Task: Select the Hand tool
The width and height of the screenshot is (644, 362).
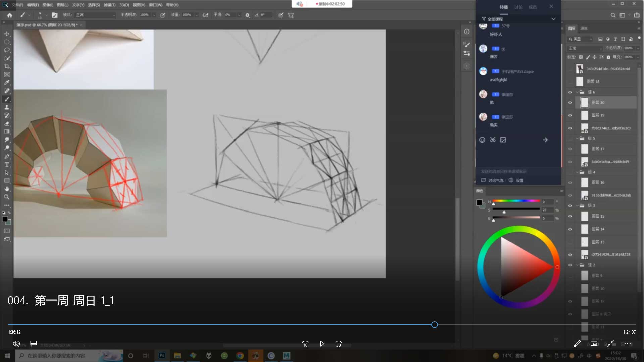Action: (7, 189)
